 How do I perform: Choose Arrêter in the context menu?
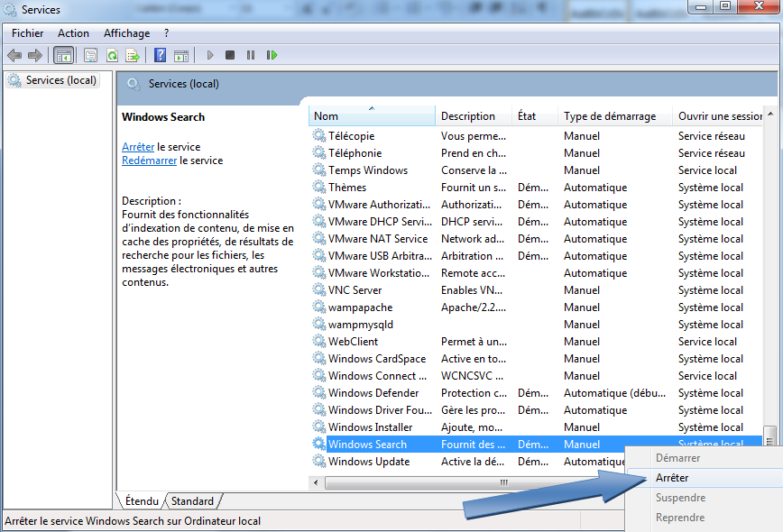pos(672,478)
